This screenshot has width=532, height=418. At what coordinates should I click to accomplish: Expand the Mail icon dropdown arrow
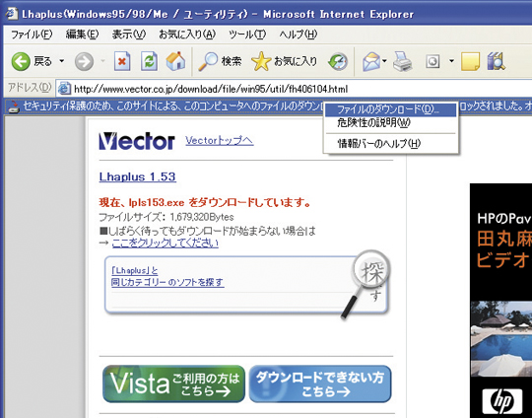[384, 61]
